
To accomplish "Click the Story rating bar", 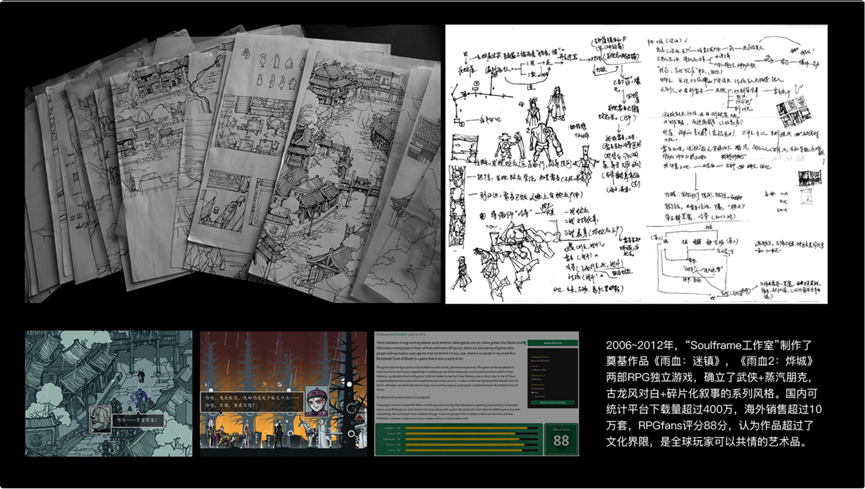I will (472, 450).
